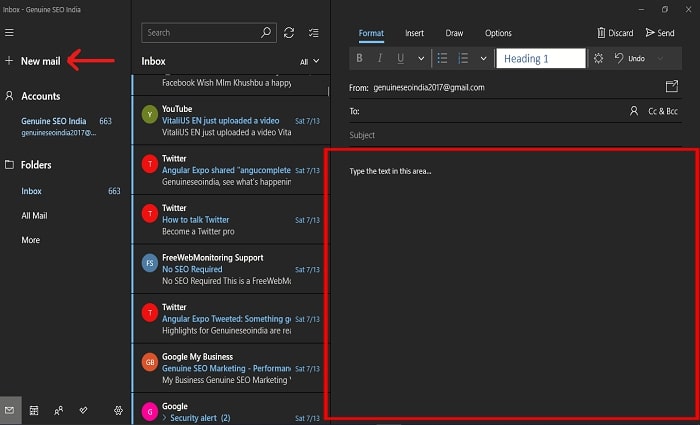Open the hamburger navigation menu
This screenshot has height=425, width=700.
pos(9,33)
